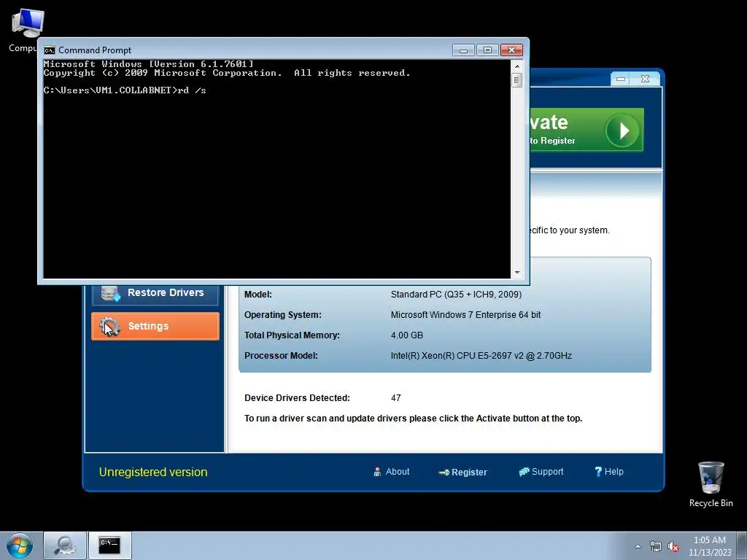Click the Command Prompt scrollbar up arrow

[x=517, y=66]
